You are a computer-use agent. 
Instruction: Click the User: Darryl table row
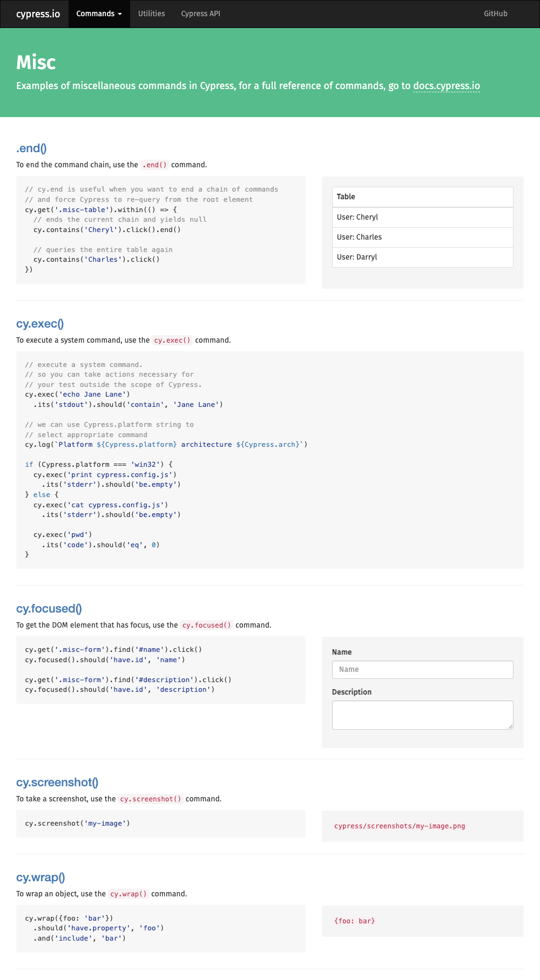422,257
